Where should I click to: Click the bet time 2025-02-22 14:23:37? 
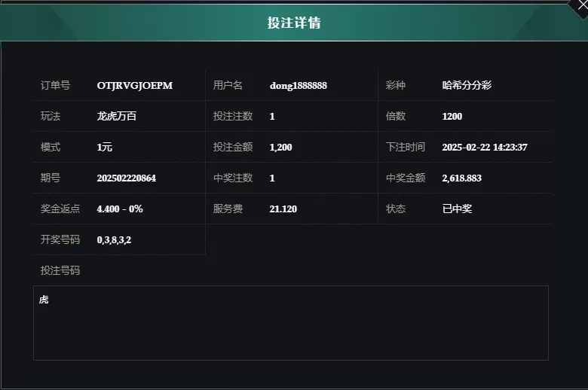tap(485, 148)
